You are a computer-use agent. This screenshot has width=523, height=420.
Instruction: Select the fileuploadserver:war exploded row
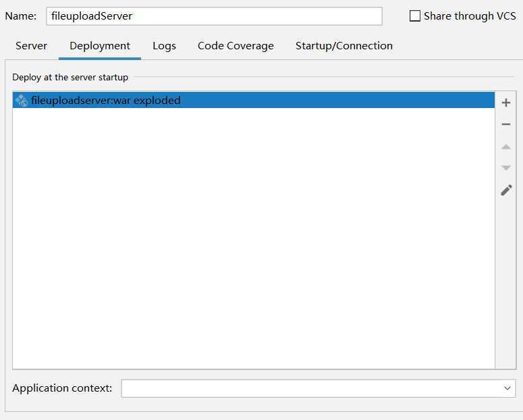(x=254, y=100)
